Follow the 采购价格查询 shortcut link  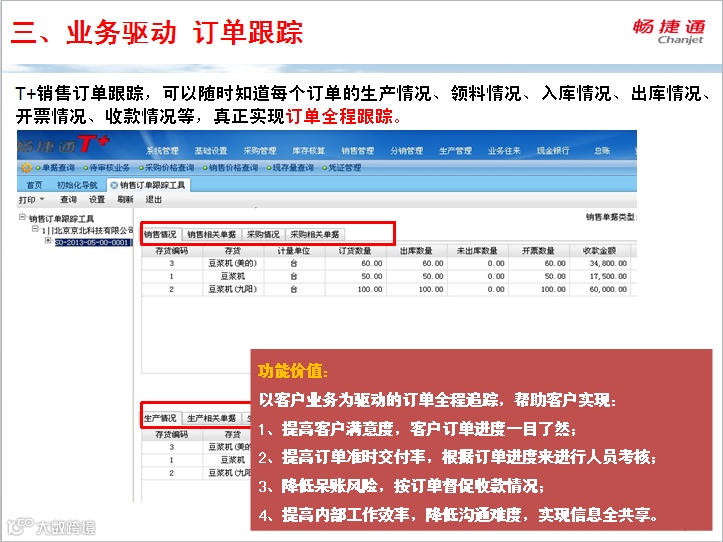pos(169,168)
